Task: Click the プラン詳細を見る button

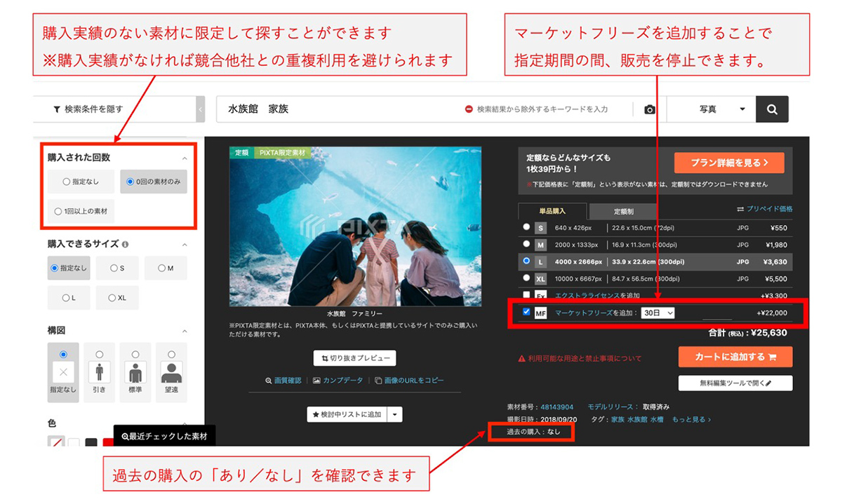Action: point(729,162)
